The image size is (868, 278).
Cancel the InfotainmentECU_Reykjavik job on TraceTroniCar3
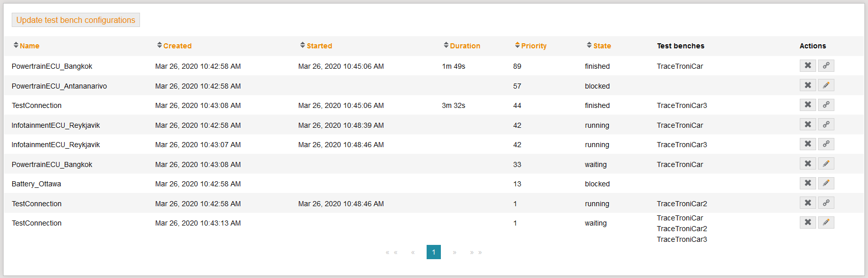pyautogui.click(x=807, y=144)
